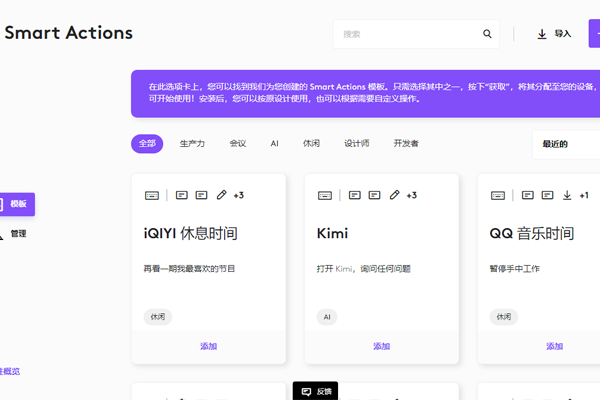Add the Kimi template via 添加

381,347
